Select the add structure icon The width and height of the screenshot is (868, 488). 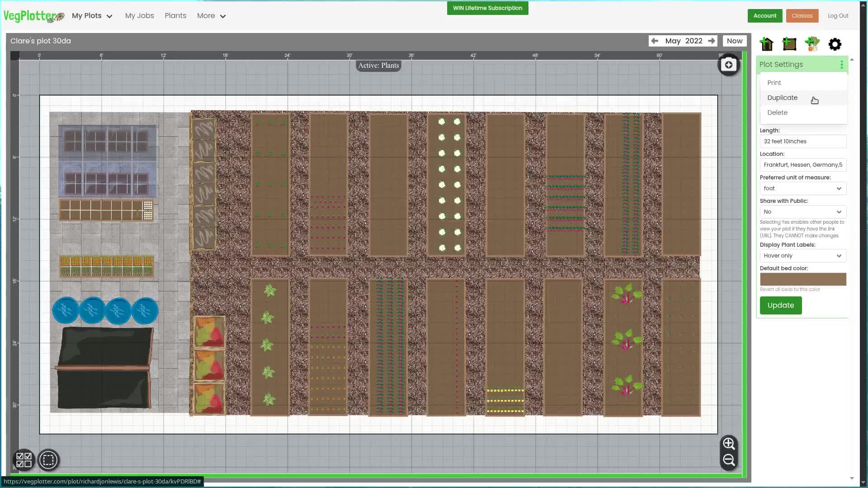click(767, 44)
